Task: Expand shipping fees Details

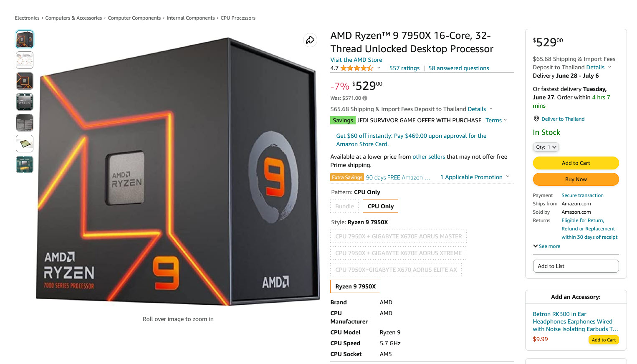Action: [x=477, y=109]
